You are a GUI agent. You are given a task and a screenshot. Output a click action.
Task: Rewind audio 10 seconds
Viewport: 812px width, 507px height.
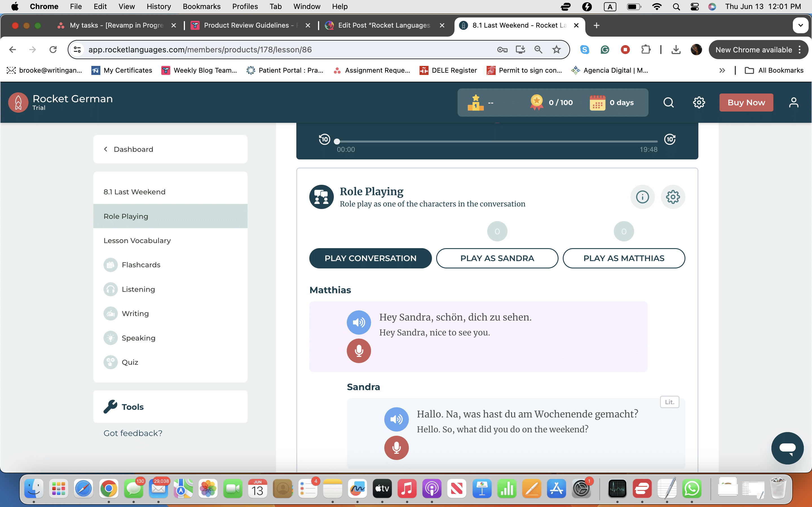[x=325, y=139]
